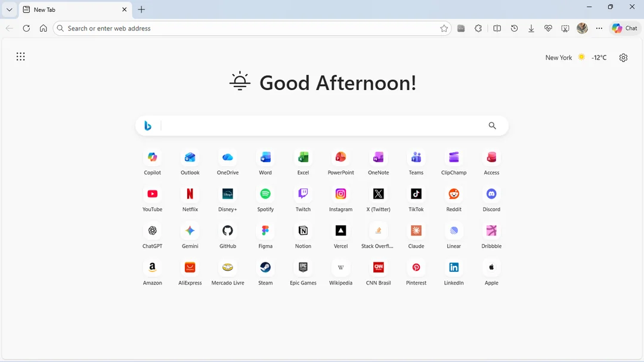Open the Copilot shortcut

click(x=153, y=162)
